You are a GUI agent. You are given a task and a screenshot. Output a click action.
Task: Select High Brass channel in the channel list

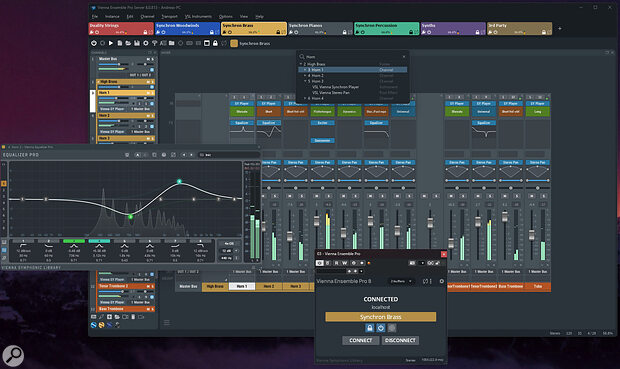[125, 81]
